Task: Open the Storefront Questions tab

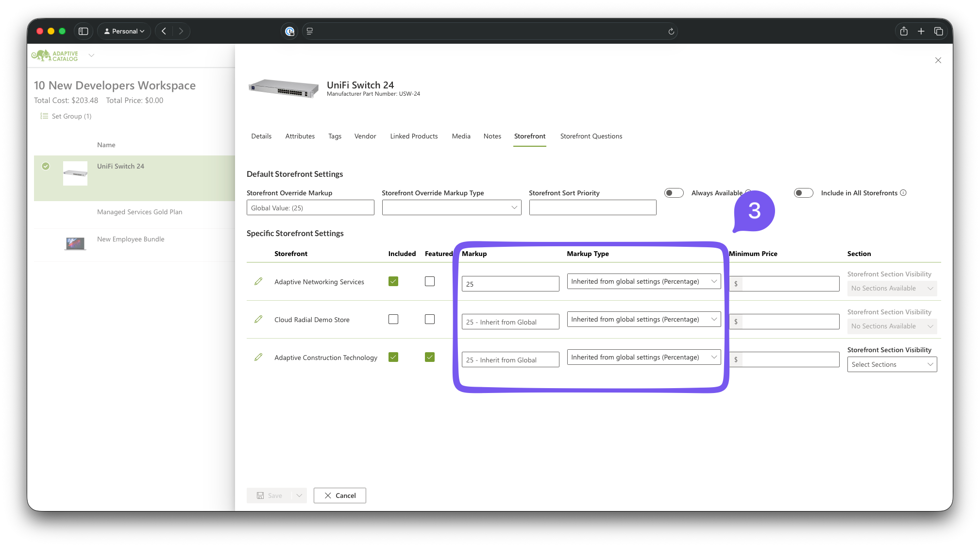Action: (x=591, y=136)
